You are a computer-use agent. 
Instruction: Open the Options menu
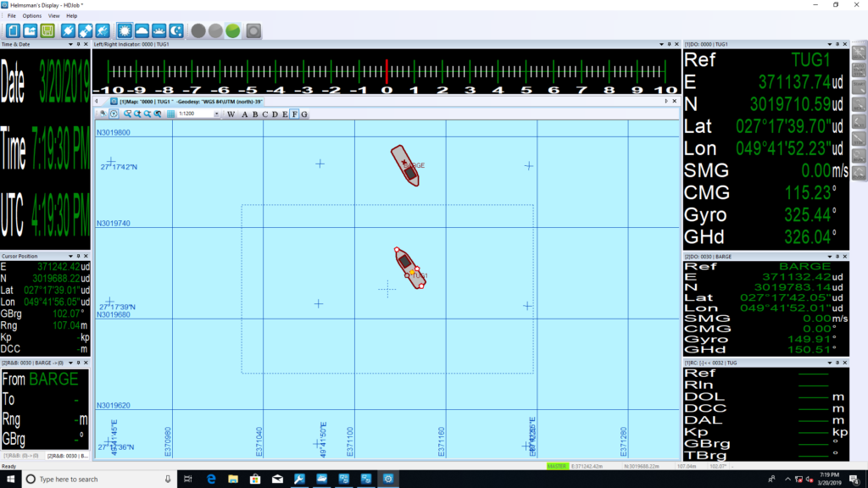31,15
